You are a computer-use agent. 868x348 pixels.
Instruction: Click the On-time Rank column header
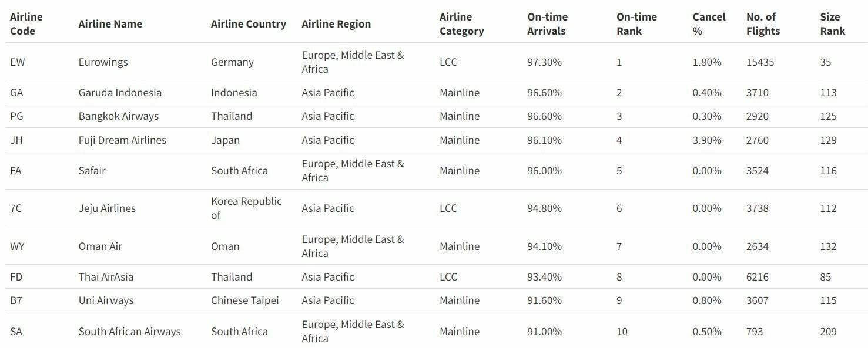tap(636, 24)
